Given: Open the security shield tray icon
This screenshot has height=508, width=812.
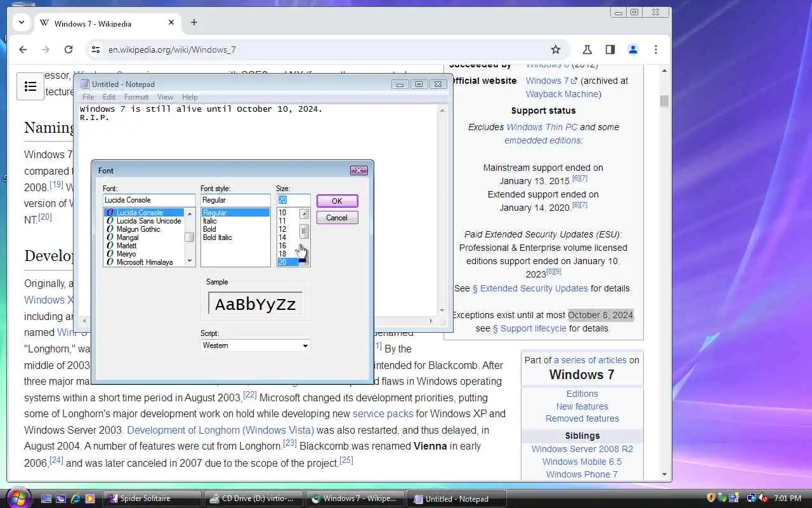Looking at the screenshot, I should point(711,498).
